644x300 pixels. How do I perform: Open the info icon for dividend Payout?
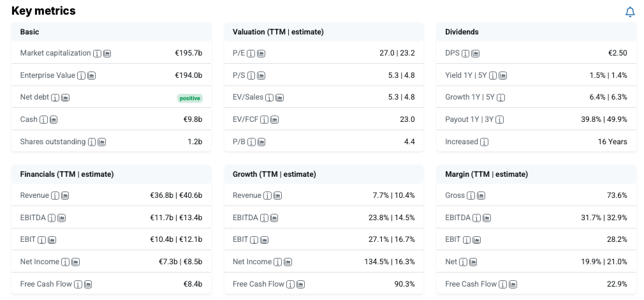500,120
